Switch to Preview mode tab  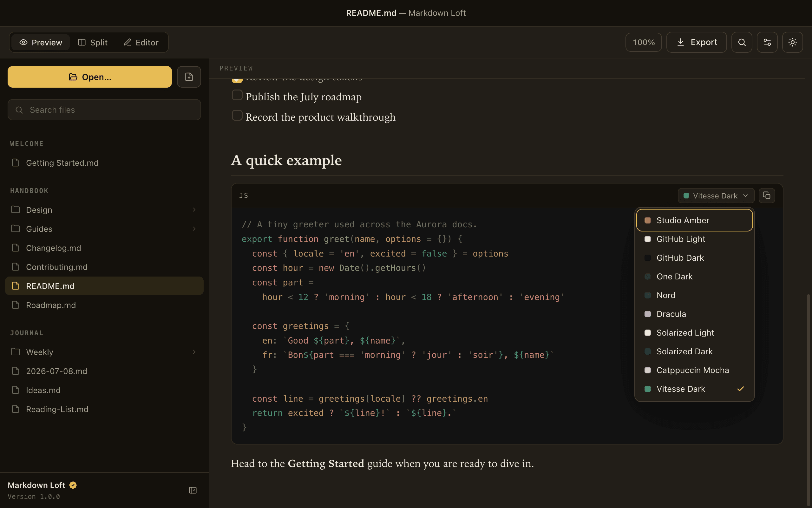41,42
